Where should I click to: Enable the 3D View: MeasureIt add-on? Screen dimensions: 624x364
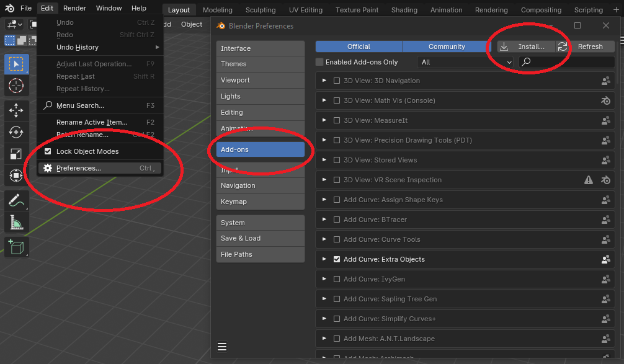pos(337,120)
